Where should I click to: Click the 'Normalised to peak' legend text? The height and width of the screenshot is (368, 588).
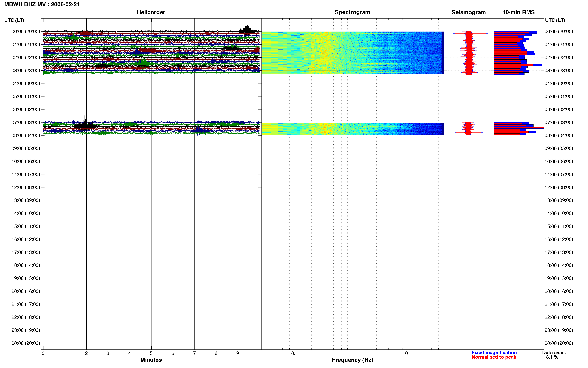coord(494,357)
